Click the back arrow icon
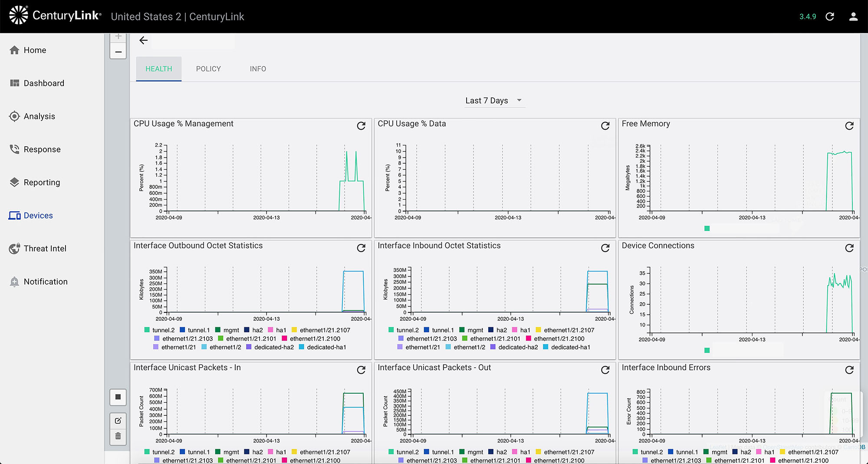868x464 pixels. [143, 40]
